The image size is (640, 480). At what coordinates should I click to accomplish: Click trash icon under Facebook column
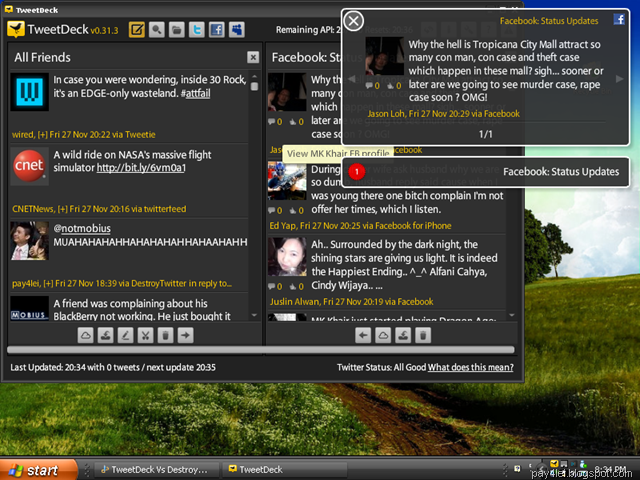423,336
